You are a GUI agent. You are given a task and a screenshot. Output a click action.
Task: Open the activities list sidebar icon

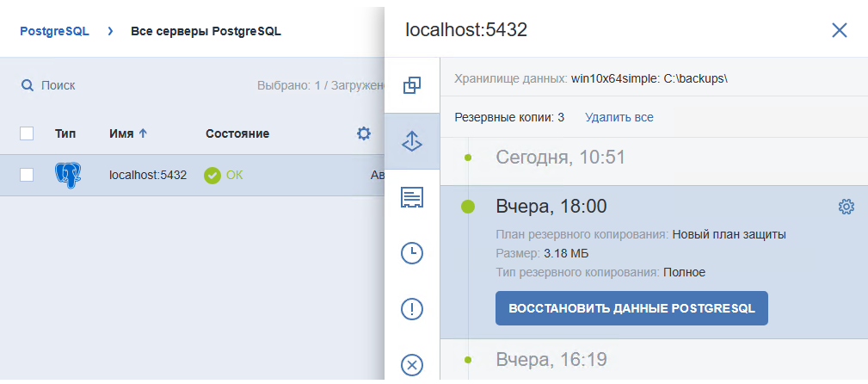point(412,198)
